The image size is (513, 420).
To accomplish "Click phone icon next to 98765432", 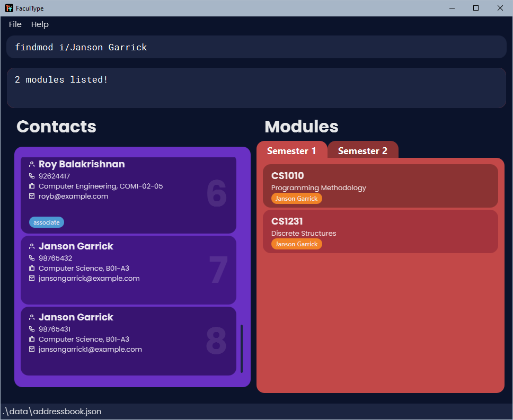I will tap(32, 258).
